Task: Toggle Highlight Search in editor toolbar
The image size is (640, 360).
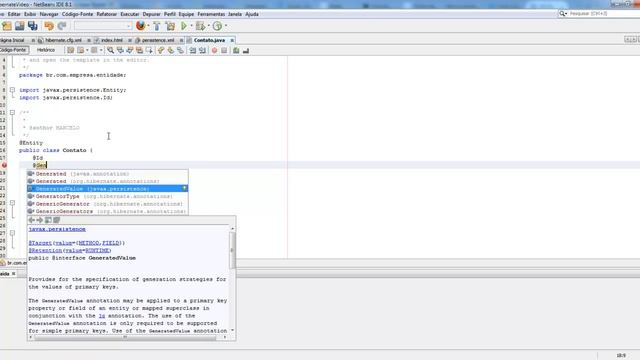Action: click(140, 50)
